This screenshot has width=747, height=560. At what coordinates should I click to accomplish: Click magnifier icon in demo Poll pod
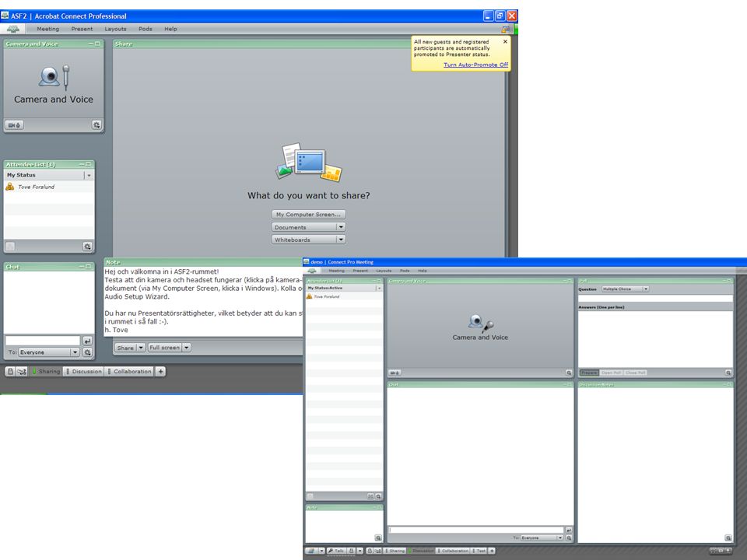728,373
